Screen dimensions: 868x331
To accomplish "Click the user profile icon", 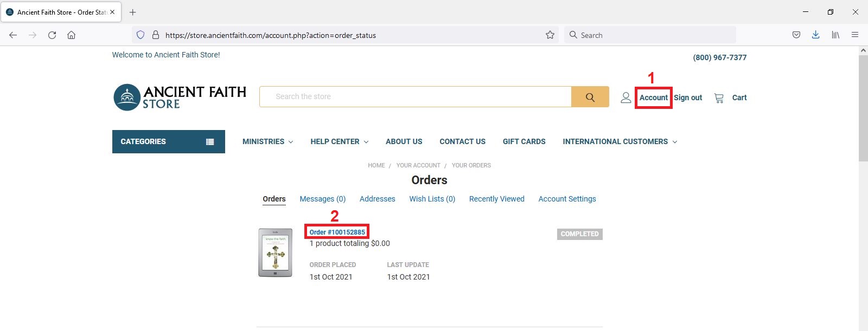I will point(626,98).
